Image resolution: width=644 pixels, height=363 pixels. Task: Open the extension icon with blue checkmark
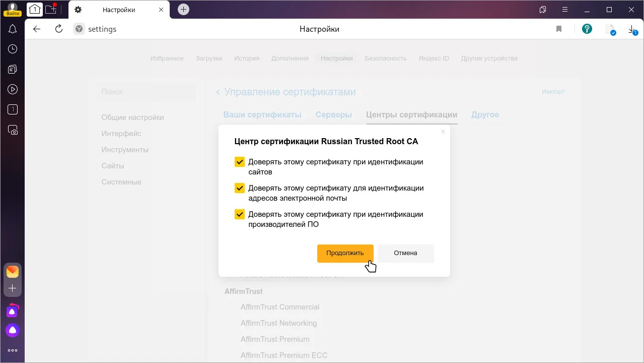point(610,30)
